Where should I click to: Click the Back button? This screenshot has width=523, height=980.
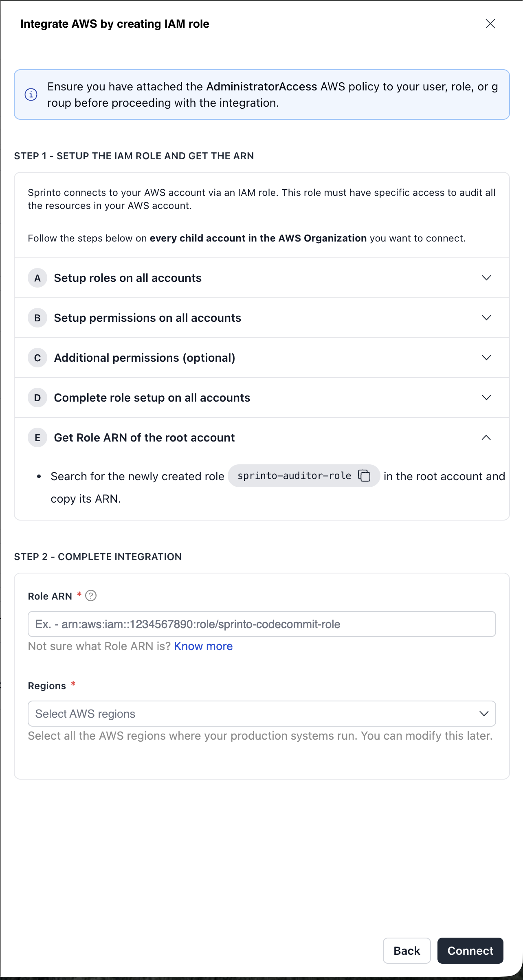point(407,951)
